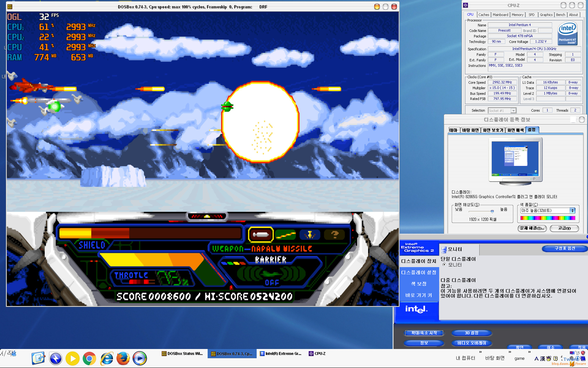Click the yellow play button icon

(73, 358)
